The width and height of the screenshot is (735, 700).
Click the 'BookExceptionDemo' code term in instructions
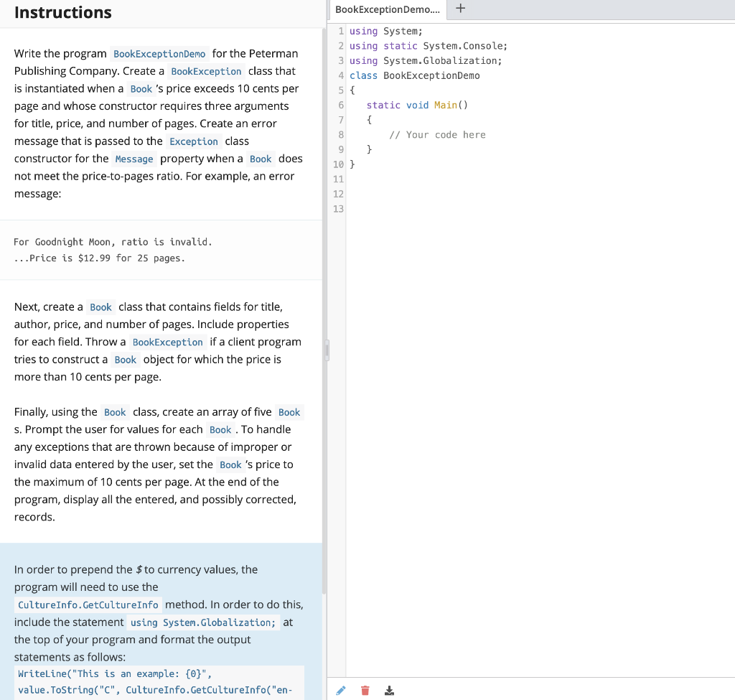[x=159, y=54]
